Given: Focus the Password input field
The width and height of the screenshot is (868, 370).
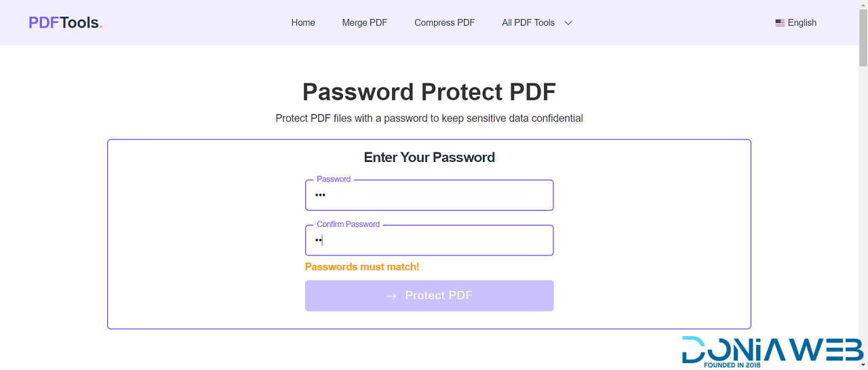Looking at the screenshot, I should pos(429,195).
